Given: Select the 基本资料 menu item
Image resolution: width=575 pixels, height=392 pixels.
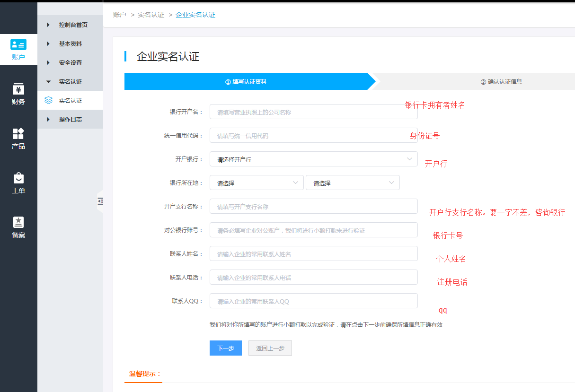Looking at the screenshot, I should coord(70,44).
